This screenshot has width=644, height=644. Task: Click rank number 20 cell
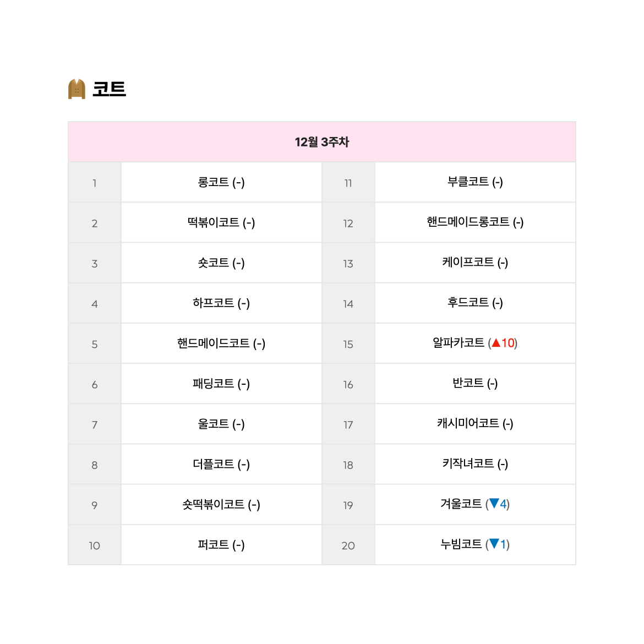pyautogui.click(x=348, y=545)
